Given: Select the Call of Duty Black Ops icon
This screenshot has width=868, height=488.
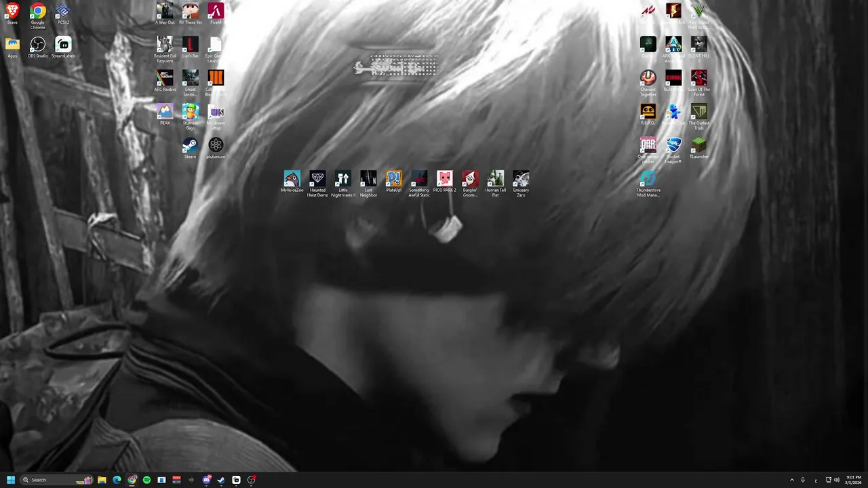Looking at the screenshot, I should 216,84.
